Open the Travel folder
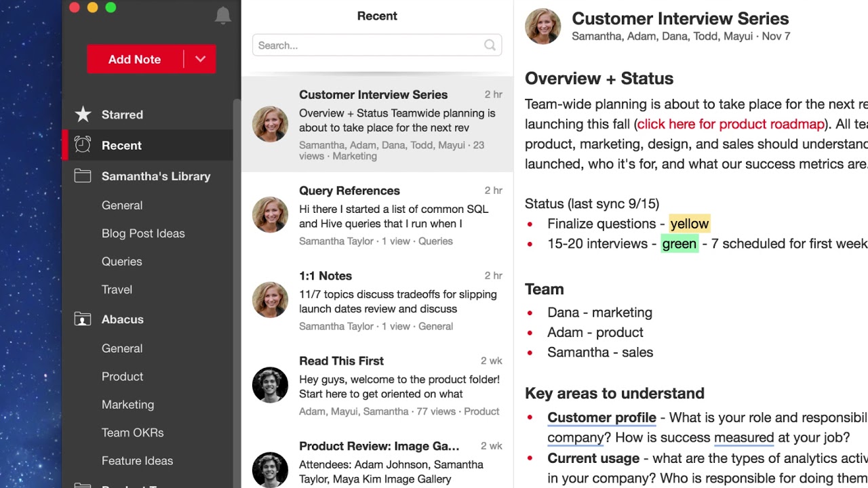 pyautogui.click(x=117, y=289)
